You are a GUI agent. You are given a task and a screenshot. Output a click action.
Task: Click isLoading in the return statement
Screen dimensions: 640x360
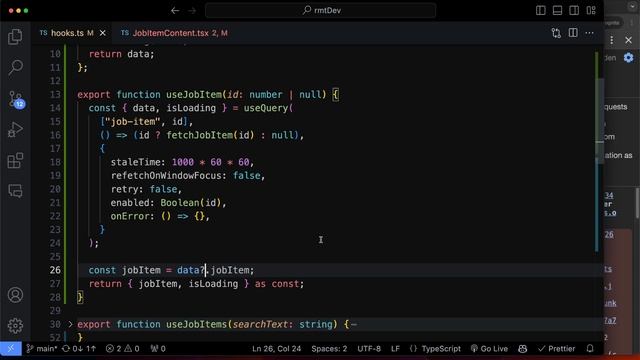213,284
